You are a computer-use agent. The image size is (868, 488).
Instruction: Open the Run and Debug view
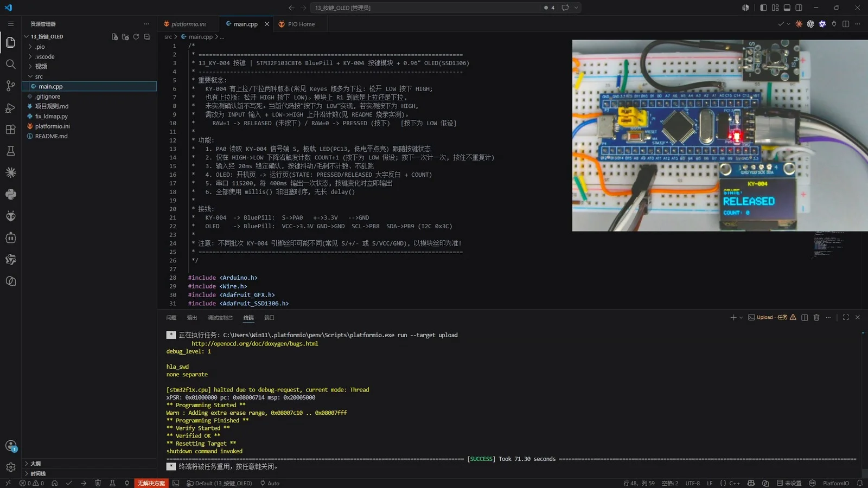click(x=10, y=108)
